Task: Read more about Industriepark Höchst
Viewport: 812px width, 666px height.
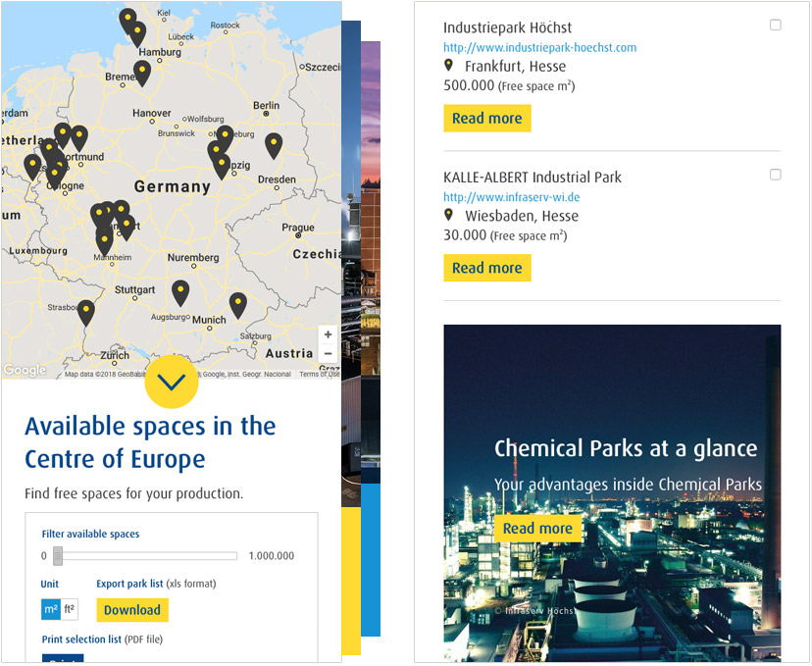Action: point(487,118)
